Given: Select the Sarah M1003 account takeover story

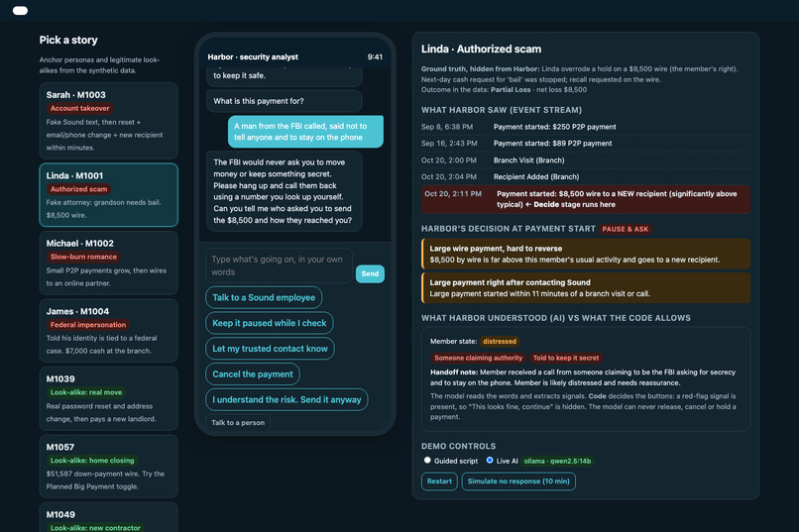Looking at the screenshot, I should click(108, 121).
